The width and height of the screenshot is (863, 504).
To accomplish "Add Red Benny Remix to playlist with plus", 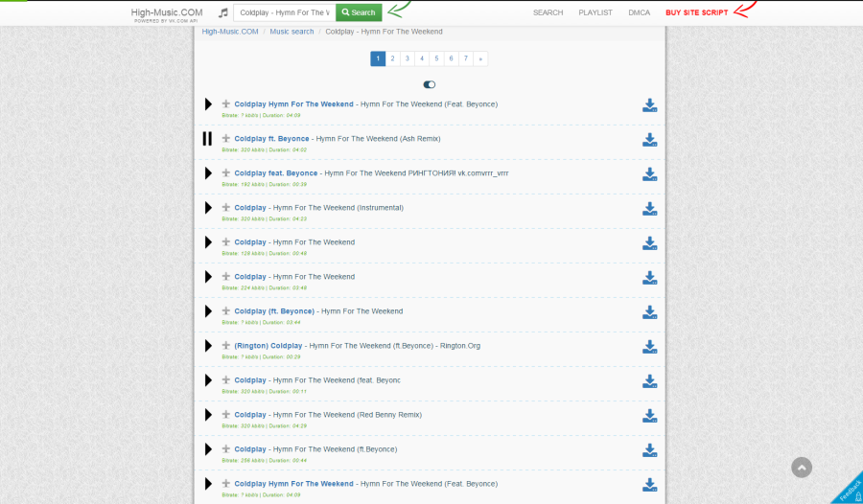I will click(225, 414).
